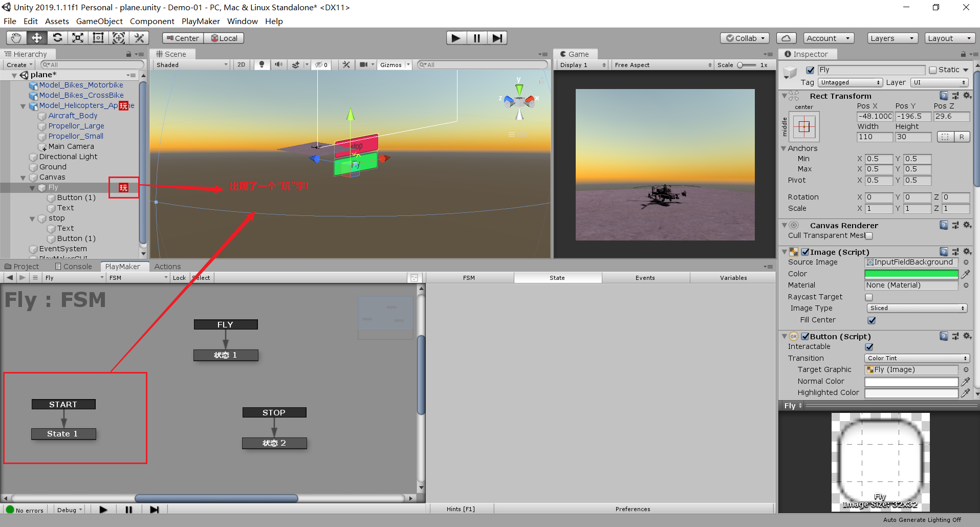
Task: Switch to the Console tab
Action: [x=74, y=266]
